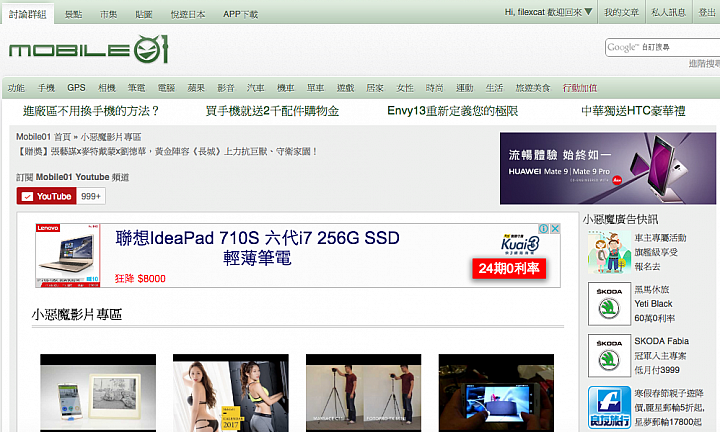Open the 電腦 category menu
The width and height of the screenshot is (720, 432).
[x=166, y=88]
